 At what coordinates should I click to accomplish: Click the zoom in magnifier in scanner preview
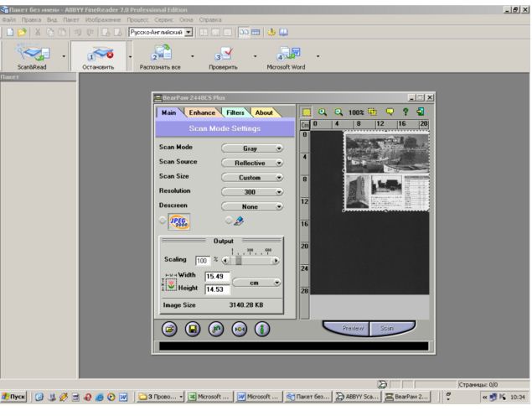[322, 112]
